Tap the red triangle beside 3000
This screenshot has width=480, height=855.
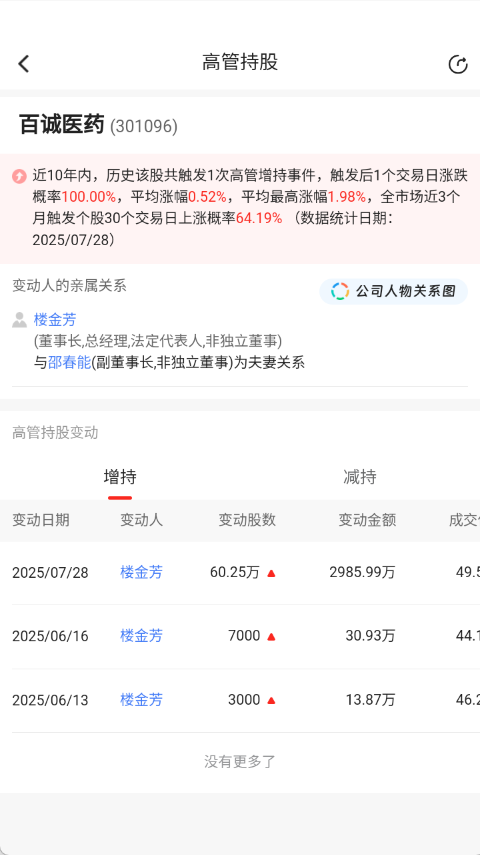point(271,700)
